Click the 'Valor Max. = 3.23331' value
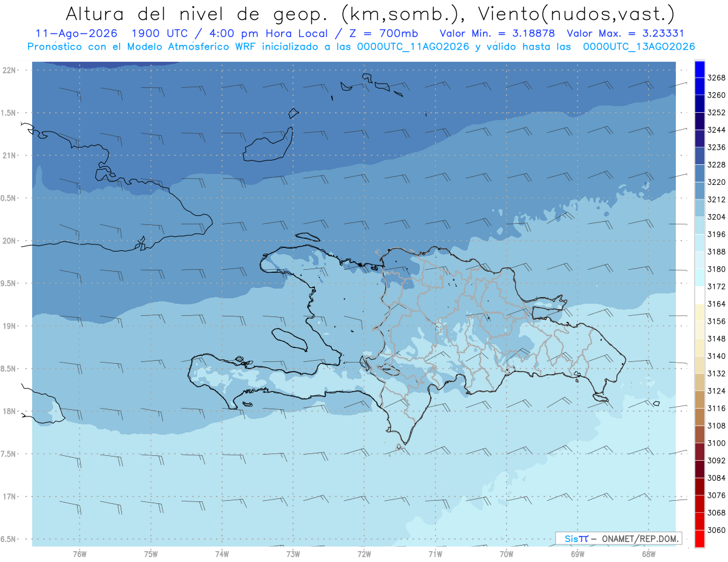The width and height of the screenshot is (728, 562). 625,33
